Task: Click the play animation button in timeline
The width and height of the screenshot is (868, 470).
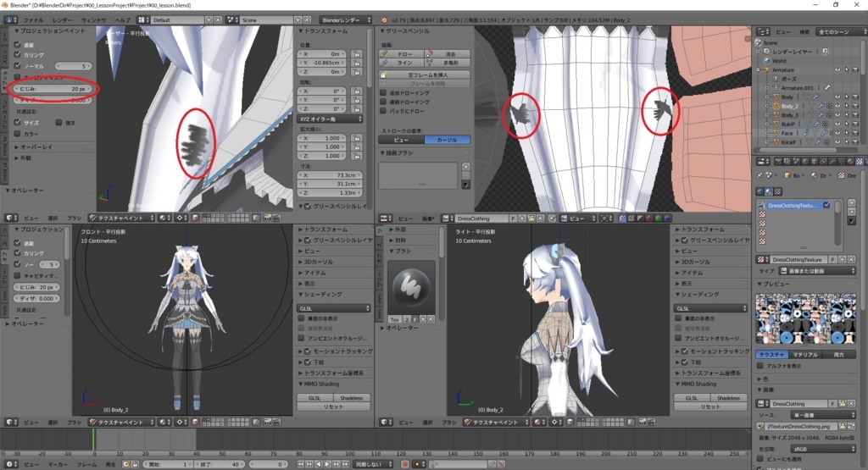Action: (327, 464)
